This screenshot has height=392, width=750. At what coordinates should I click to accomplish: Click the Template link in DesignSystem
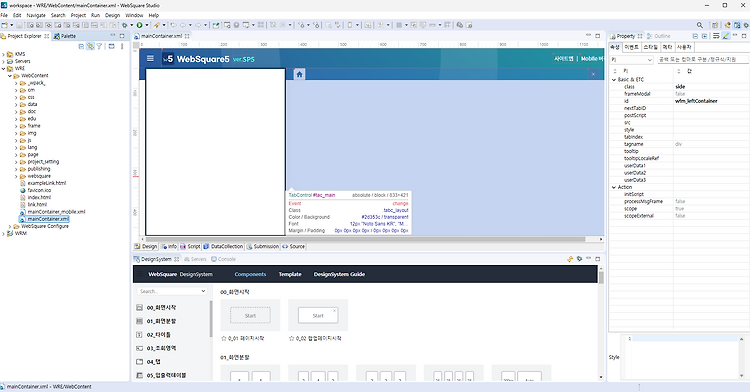click(x=290, y=274)
